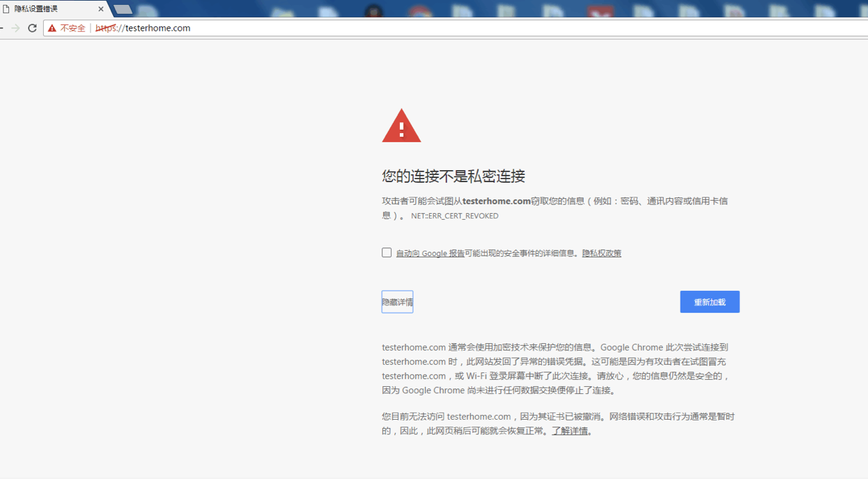
Task: Click the address bar URL testerhome.com
Action: (142, 28)
